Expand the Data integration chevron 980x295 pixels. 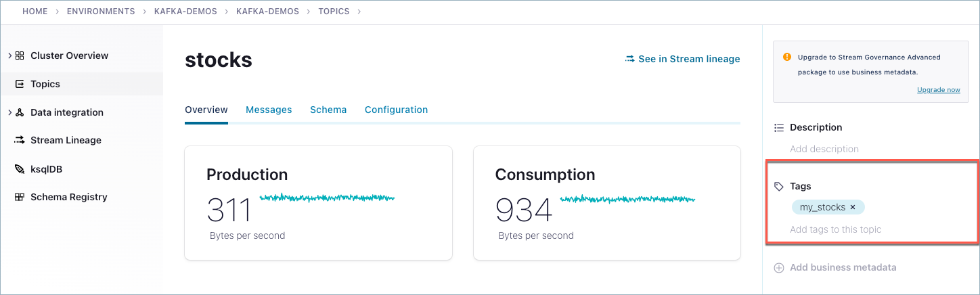9,112
